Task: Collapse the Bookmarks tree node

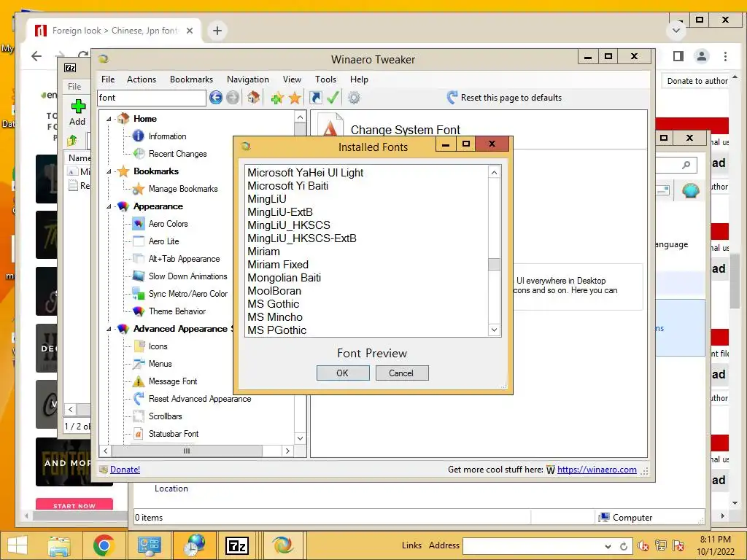Action: (x=109, y=171)
